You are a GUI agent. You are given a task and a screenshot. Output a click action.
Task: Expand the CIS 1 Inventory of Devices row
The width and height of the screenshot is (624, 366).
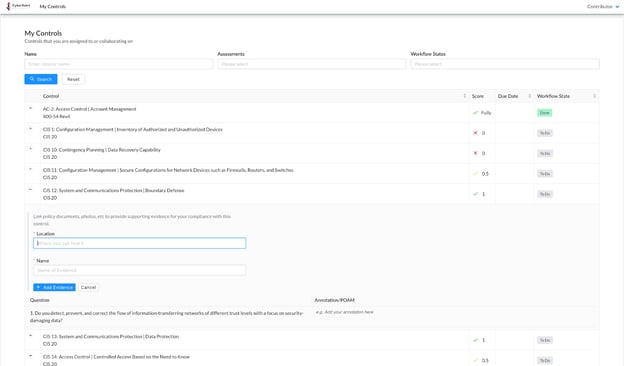tap(31, 128)
